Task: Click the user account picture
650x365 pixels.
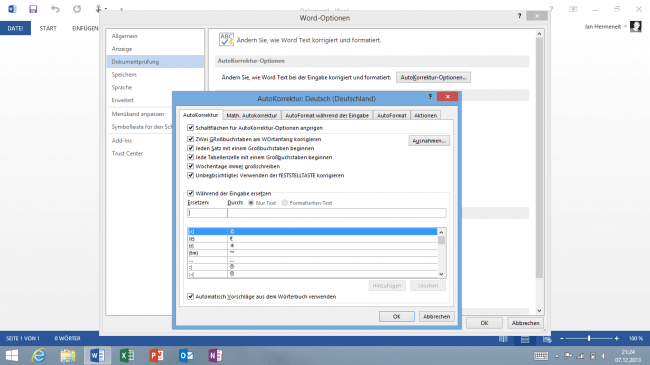Action: tap(635, 27)
